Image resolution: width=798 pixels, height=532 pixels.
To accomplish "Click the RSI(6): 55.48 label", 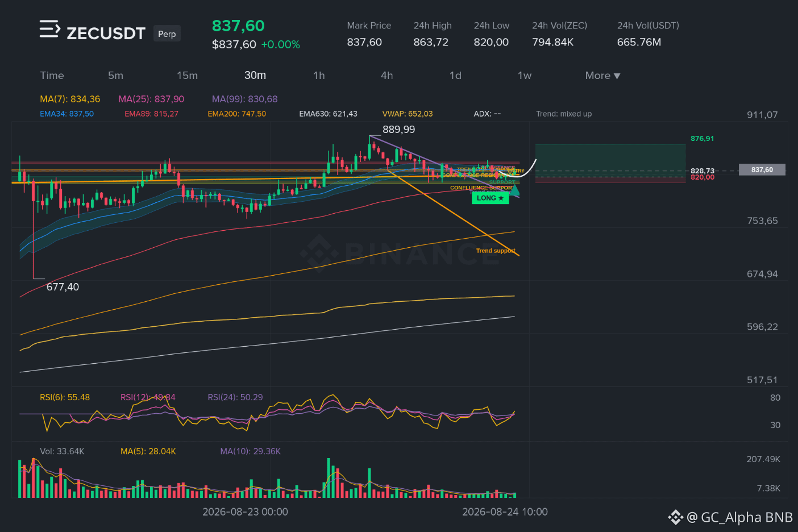I will point(65,397).
